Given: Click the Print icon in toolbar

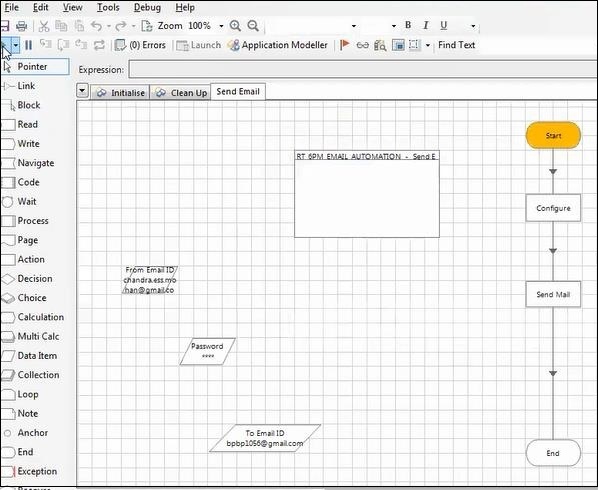Looking at the screenshot, I should (x=21, y=26).
